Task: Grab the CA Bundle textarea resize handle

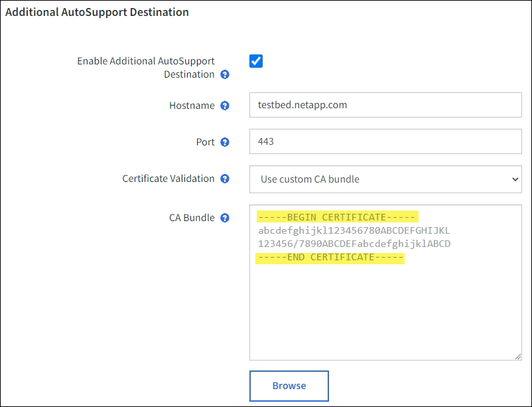Action: 518,357
